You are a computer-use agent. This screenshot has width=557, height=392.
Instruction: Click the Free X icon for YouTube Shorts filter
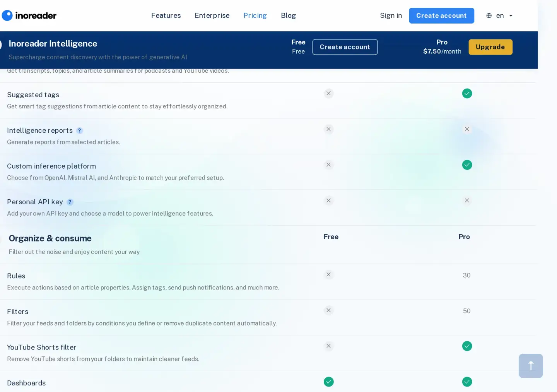click(328, 346)
